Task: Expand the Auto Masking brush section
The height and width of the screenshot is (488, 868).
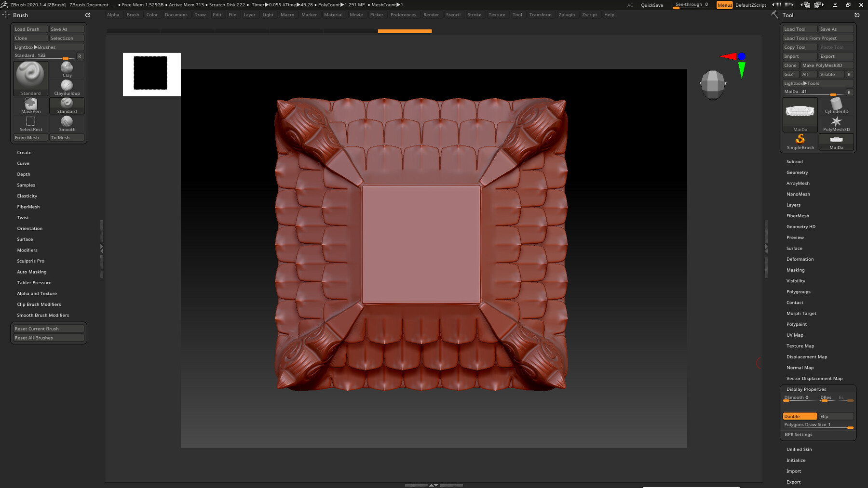Action: 32,272
